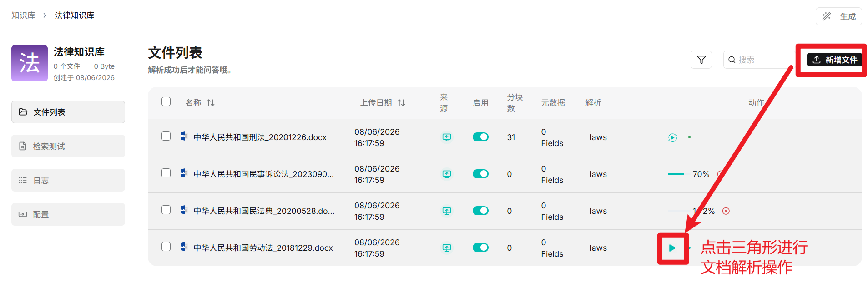The image size is (868, 293).
Task: Toggle 启用 switch for 刑法 file
Action: 480,137
